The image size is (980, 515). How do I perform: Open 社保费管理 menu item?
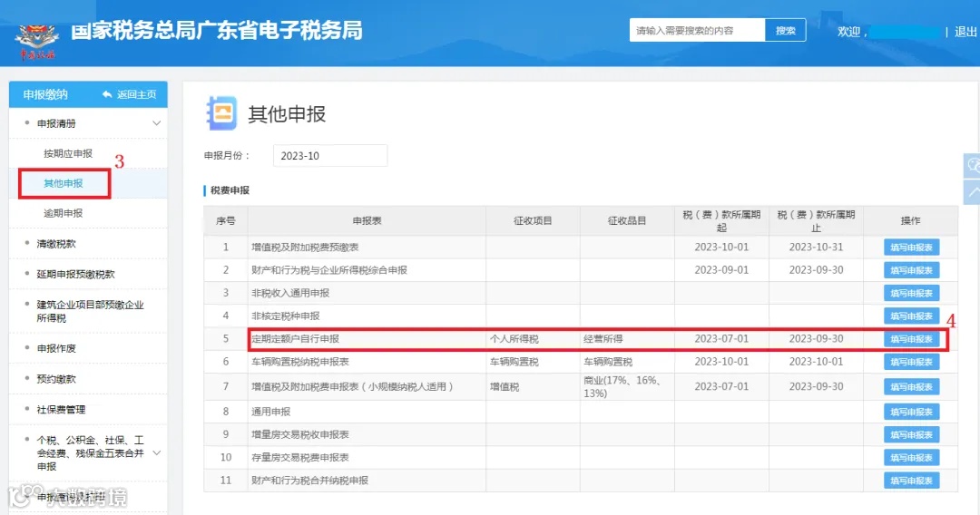(62, 410)
